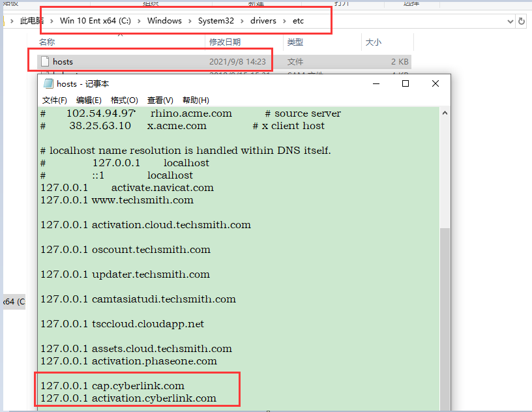Open Notepad's 帮助(H) menu
This screenshot has height=412, width=532.
point(196,100)
